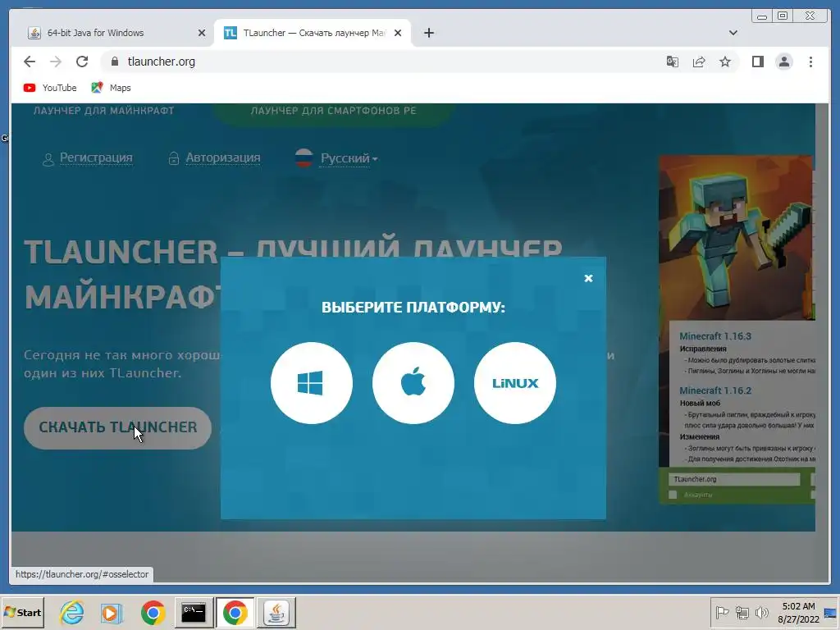Choose the Apple macOS platform icon

click(x=413, y=383)
